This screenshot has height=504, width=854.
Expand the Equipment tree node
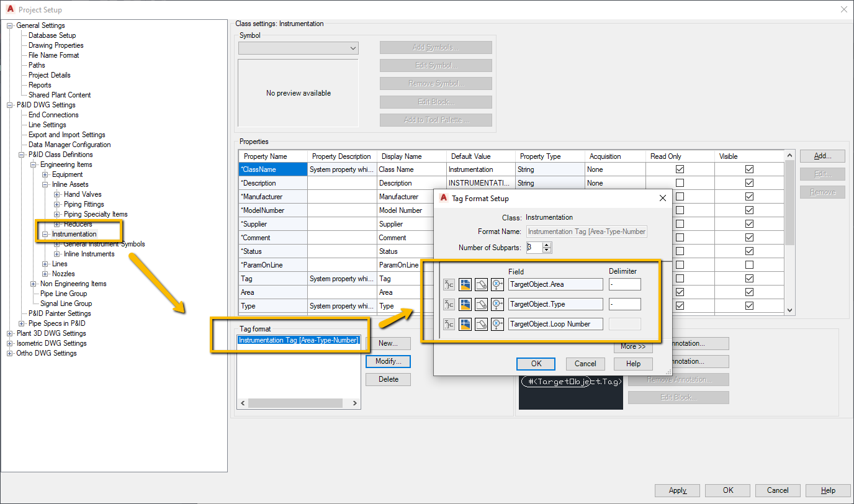click(44, 174)
